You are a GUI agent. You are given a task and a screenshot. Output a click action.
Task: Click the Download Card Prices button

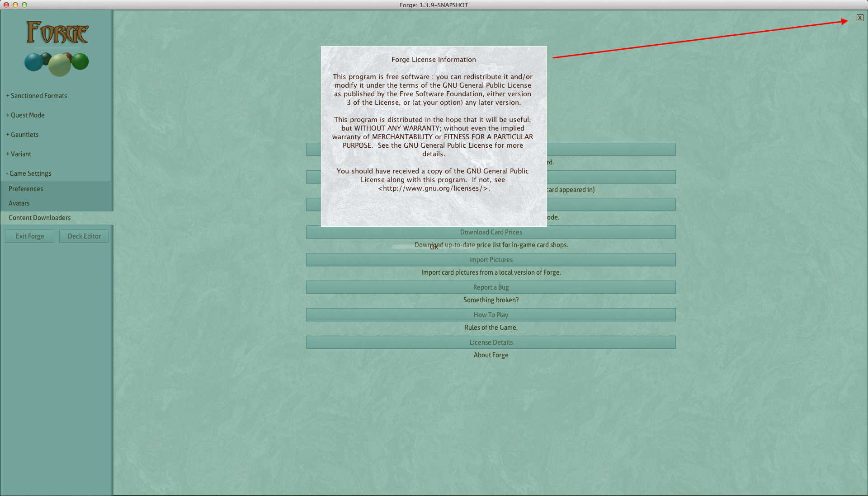(491, 232)
